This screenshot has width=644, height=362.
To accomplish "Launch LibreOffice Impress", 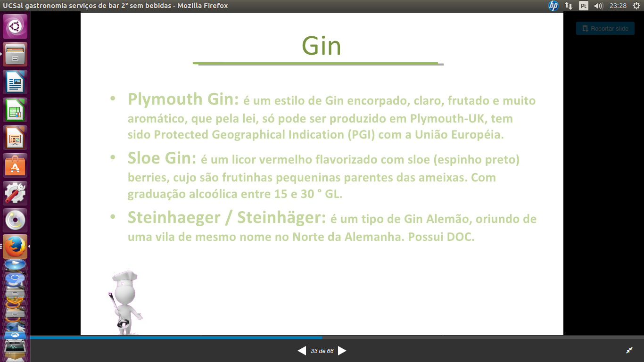I will pyautogui.click(x=15, y=138).
